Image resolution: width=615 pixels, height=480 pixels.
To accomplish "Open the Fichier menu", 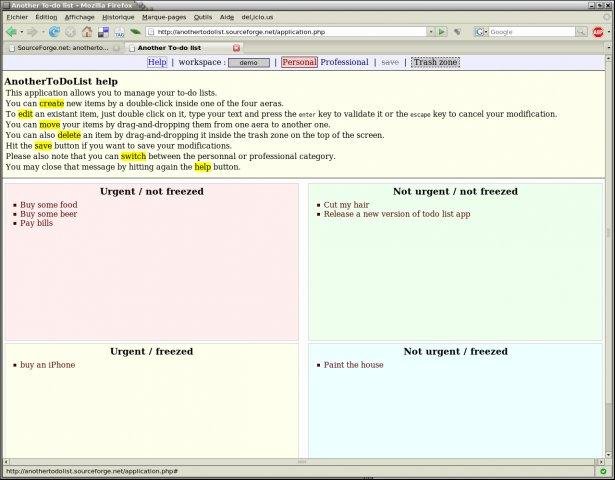I will 17,17.
